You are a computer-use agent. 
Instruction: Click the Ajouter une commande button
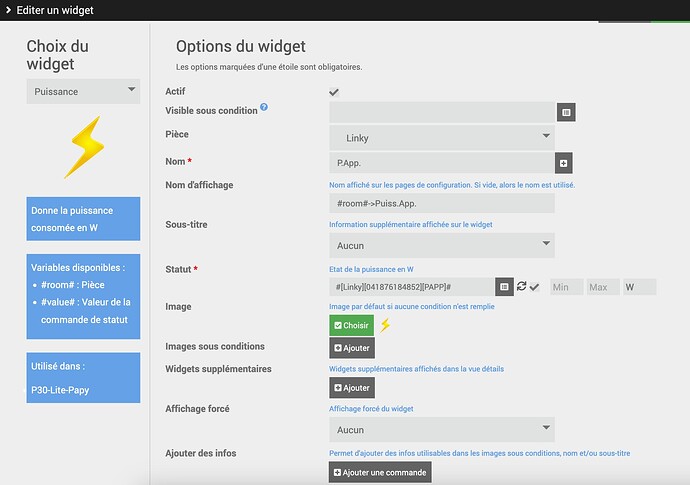[x=380, y=472]
